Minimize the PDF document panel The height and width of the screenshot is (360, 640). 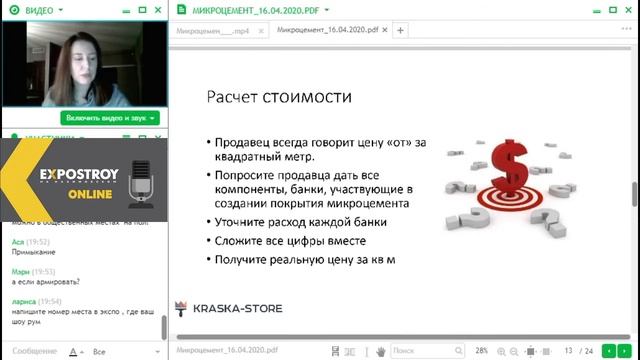coord(597,11)
